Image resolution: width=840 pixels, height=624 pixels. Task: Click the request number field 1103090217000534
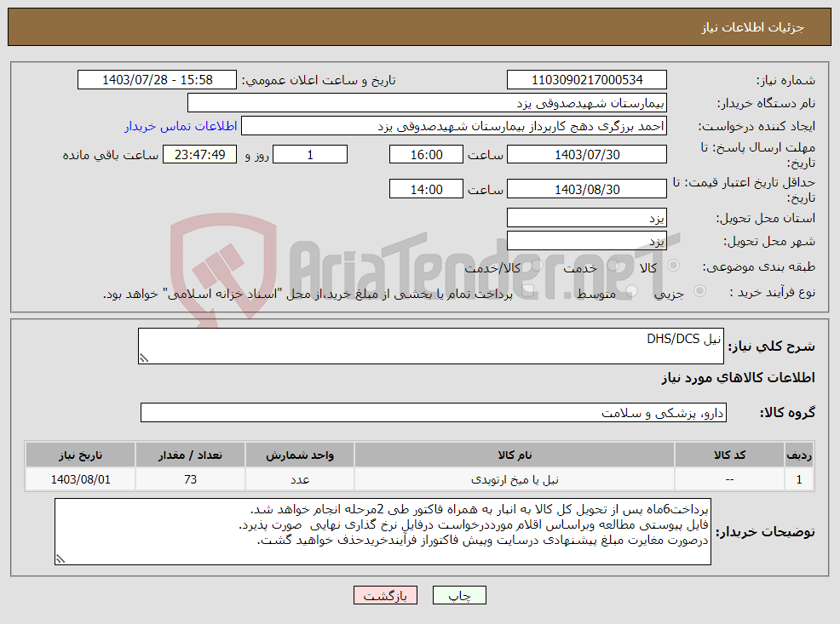[587, 80]
